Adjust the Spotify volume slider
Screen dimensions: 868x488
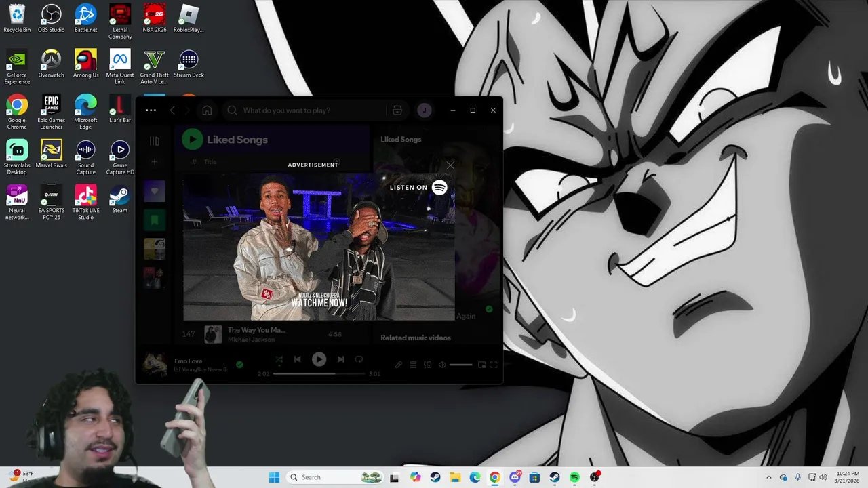tap(460, 365)
